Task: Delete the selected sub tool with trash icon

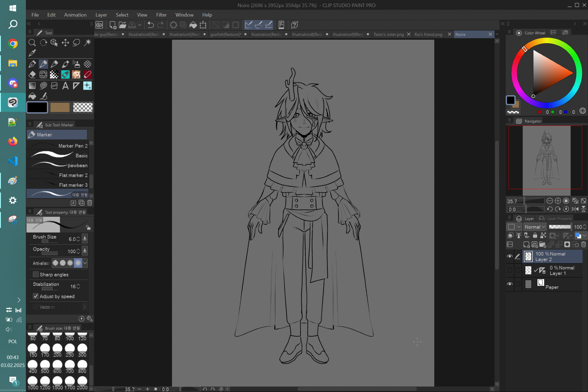Action: 90,203
